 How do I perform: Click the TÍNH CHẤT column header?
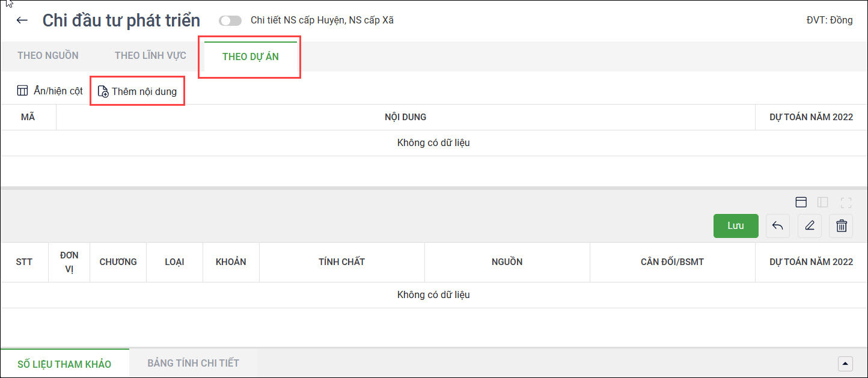tap(341, 262)
